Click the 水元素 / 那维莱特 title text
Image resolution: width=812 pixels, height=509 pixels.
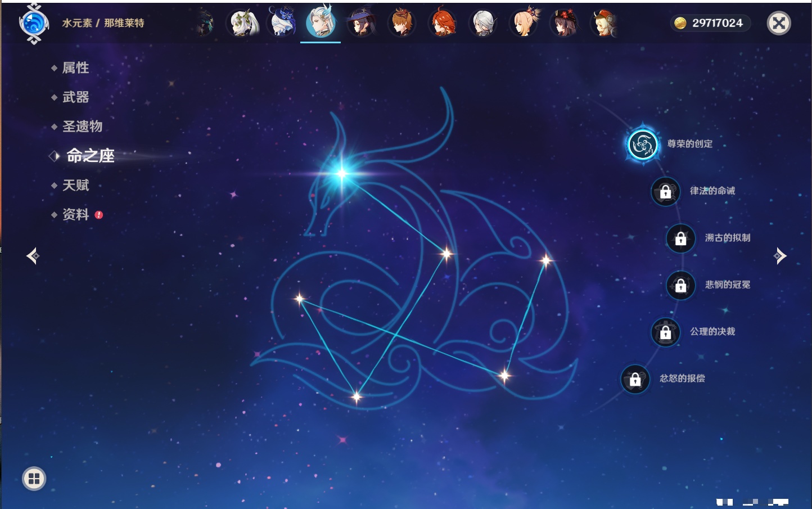pos(103,23)
